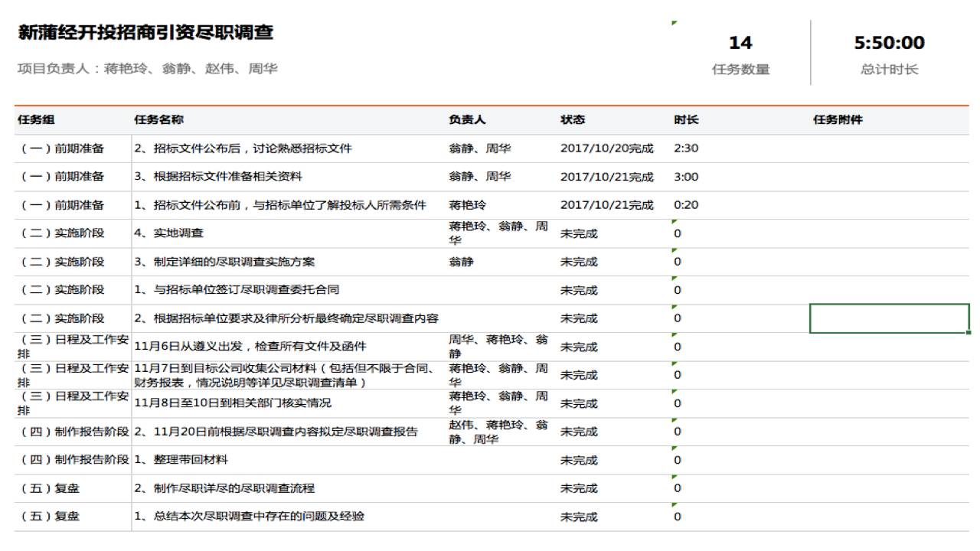Click the 时长 column header

tap(686, 120)
